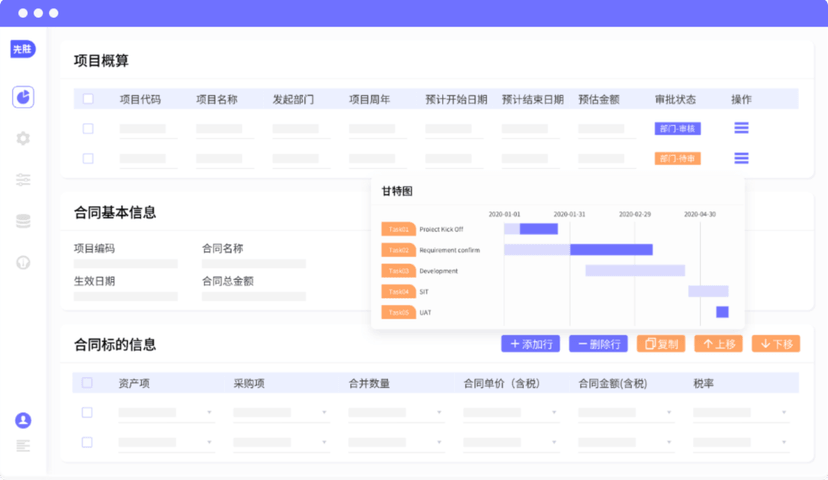Sort by 项目代码 column header
Screen dimensions: 828x480
[140, 99]
